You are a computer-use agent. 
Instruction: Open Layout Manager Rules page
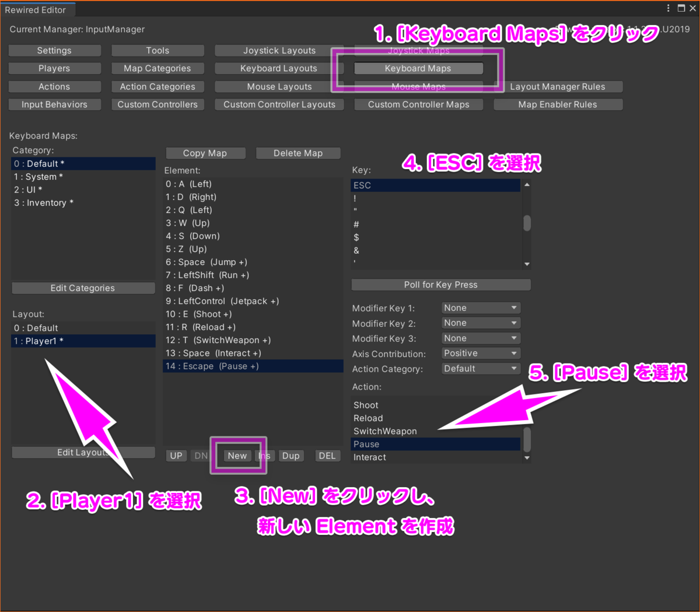[x=558, y=86]
